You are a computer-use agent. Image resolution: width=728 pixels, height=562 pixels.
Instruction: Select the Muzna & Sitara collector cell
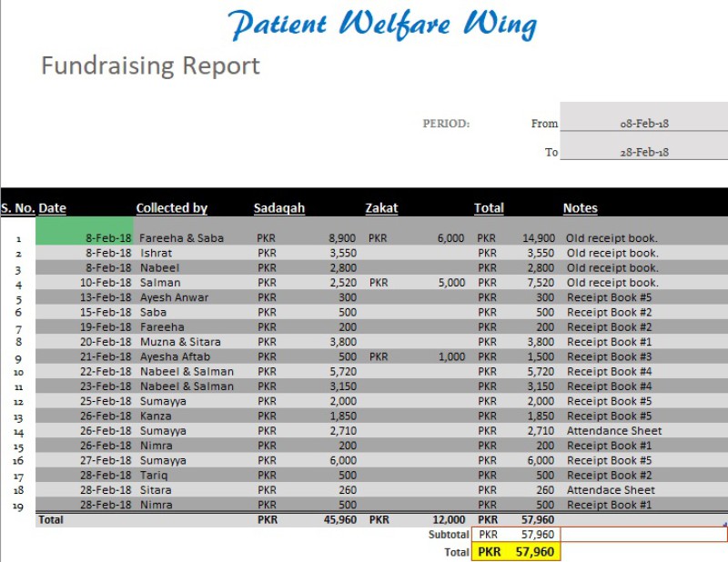[x=179, y=342]
